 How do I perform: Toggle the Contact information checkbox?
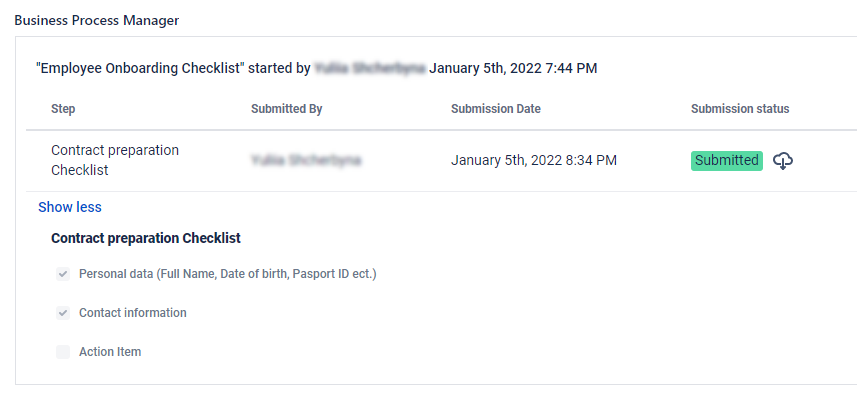63,313
